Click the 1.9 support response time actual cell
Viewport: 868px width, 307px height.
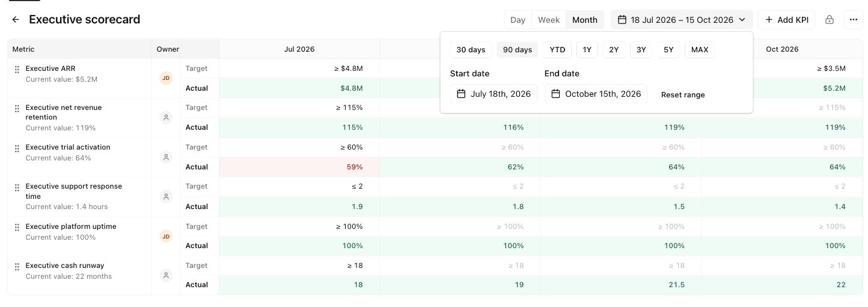tap(299, 207)
